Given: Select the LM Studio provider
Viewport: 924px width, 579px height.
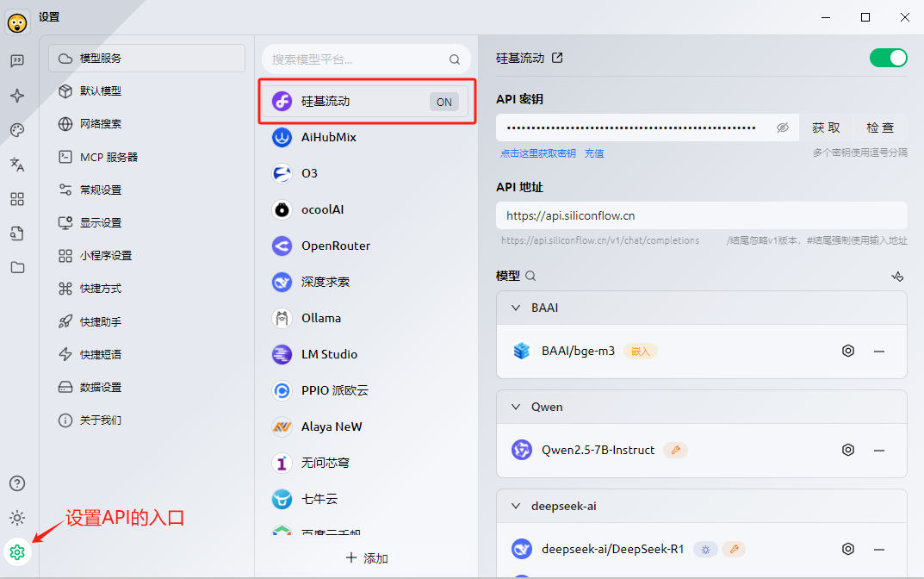Looking at the screenshot, I should tap(365, 354).
